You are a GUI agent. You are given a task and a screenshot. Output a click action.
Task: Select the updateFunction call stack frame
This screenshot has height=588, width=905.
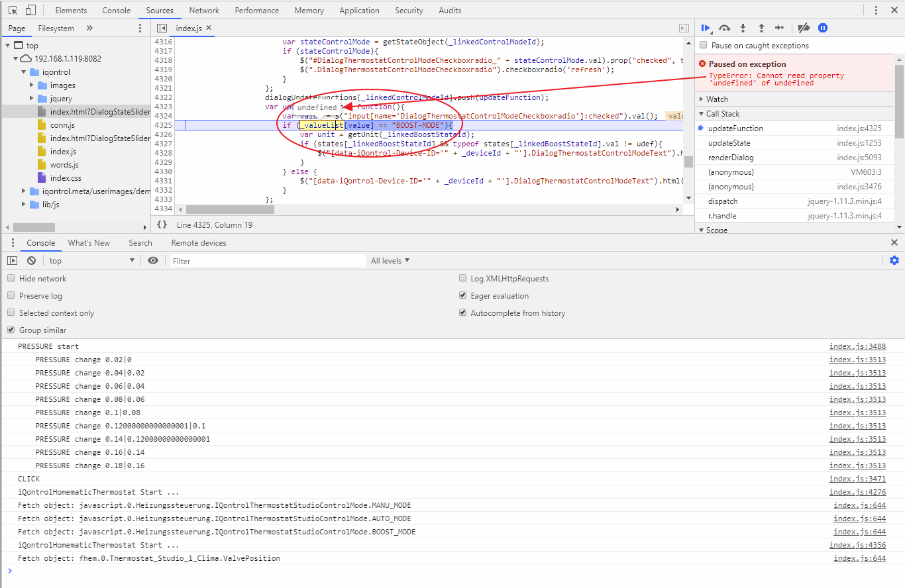[794, 128]
